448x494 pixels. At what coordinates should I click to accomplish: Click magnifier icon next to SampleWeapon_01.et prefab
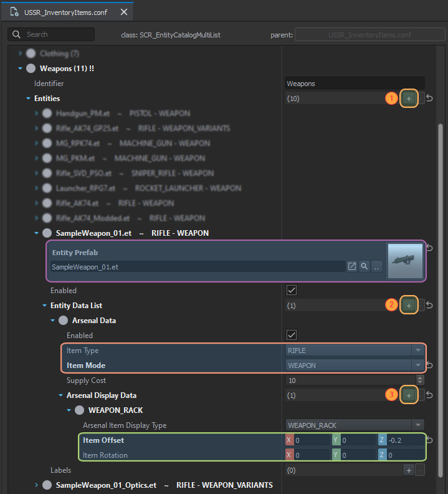coord(365,266)
